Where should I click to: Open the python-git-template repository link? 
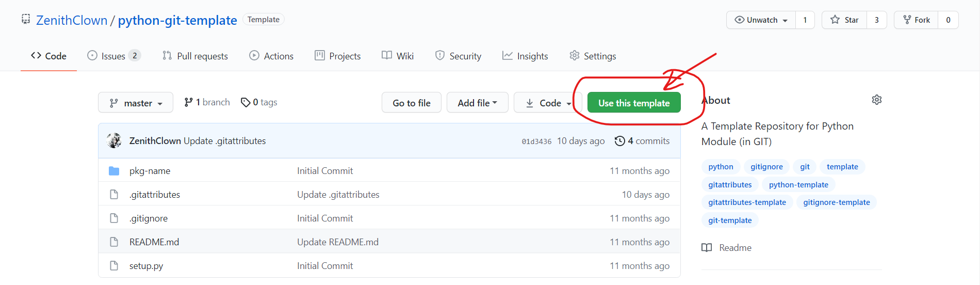[x=177, y=20]
